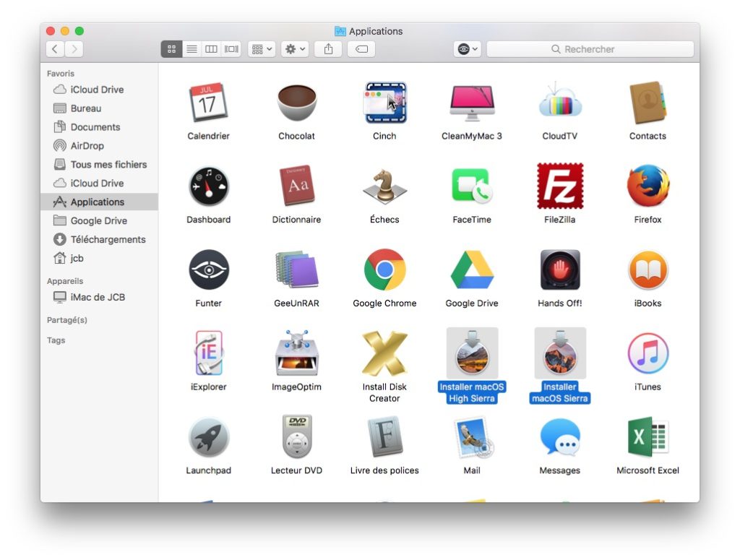Select iMac de JCB device
The image size is (740, 560).
99,297
